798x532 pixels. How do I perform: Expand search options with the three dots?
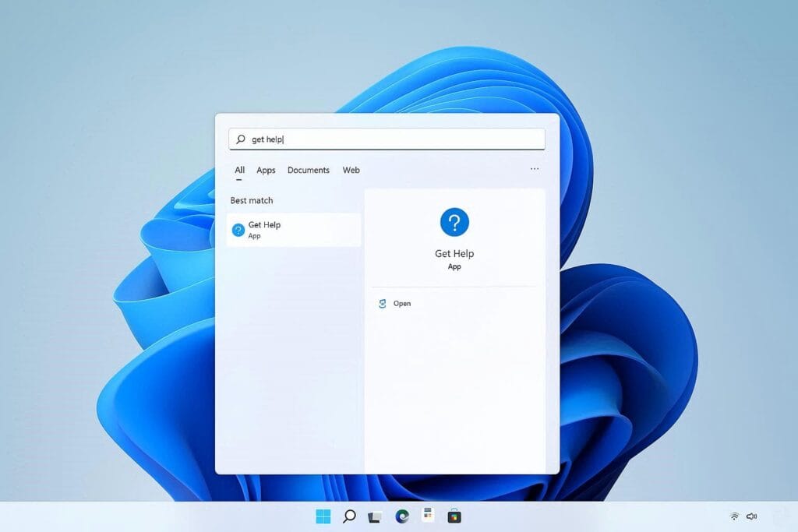534,168
